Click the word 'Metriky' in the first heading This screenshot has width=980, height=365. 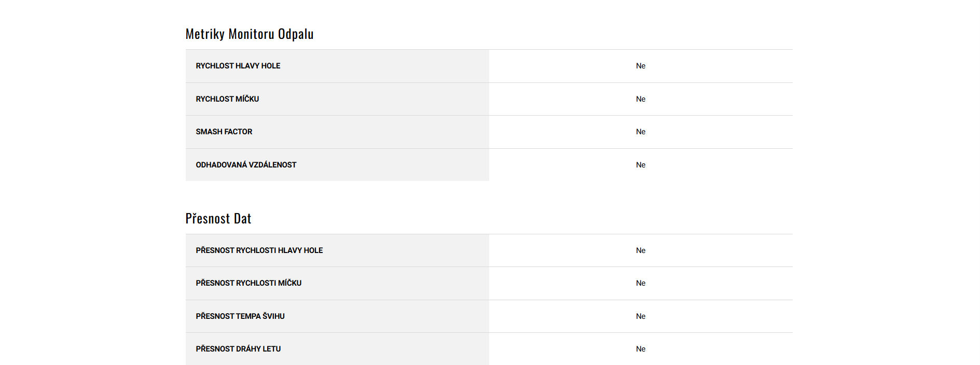(x=205, y=34)
